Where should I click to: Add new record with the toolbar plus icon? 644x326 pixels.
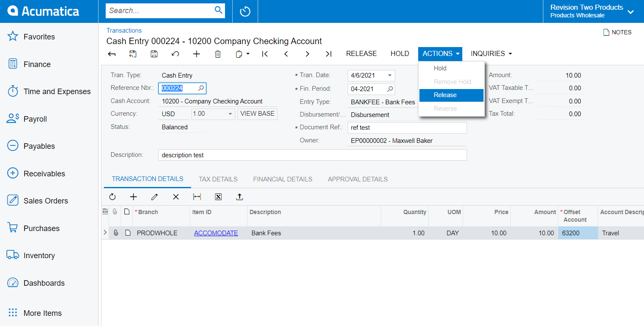pos(197,54)
